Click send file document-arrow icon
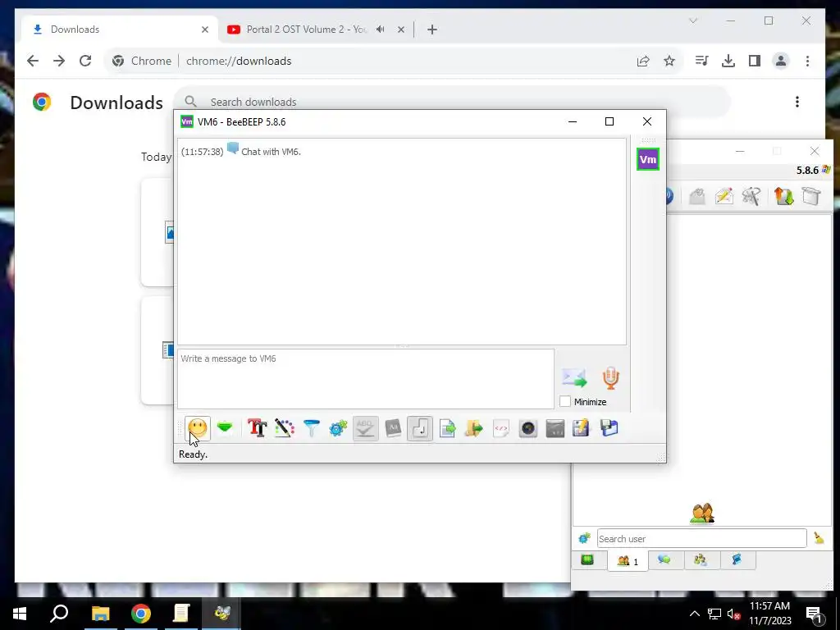The height and width of the screenshot is (630, 840). click(447, 428)
